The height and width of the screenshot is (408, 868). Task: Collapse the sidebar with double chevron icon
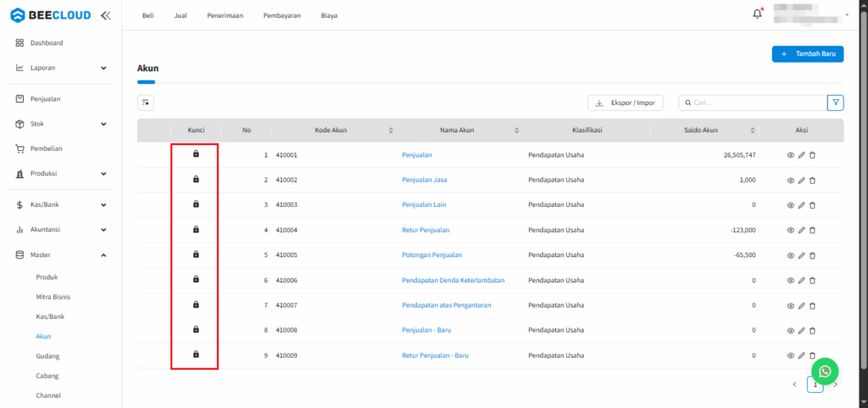105,15
